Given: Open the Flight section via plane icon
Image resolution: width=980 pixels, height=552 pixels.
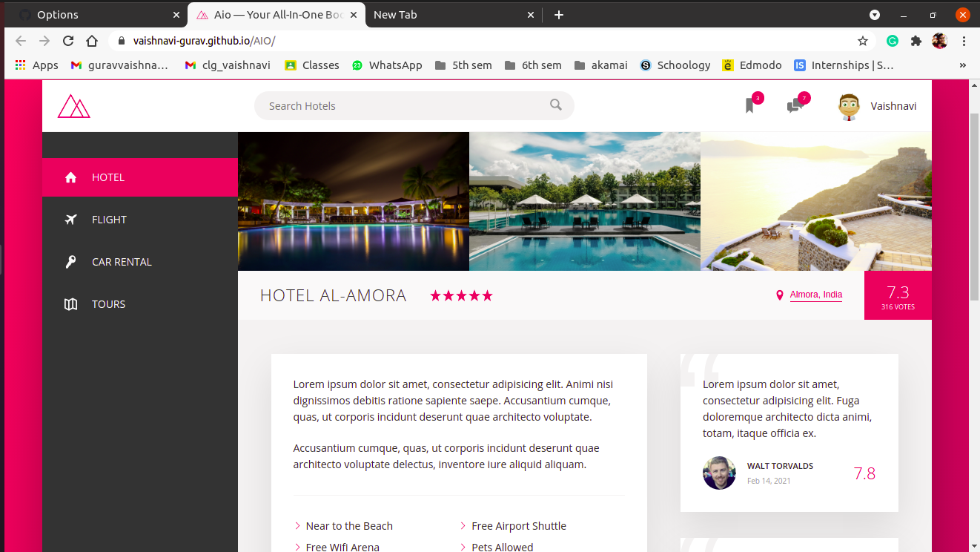Looking at the screenshot, I should [70, 220].
